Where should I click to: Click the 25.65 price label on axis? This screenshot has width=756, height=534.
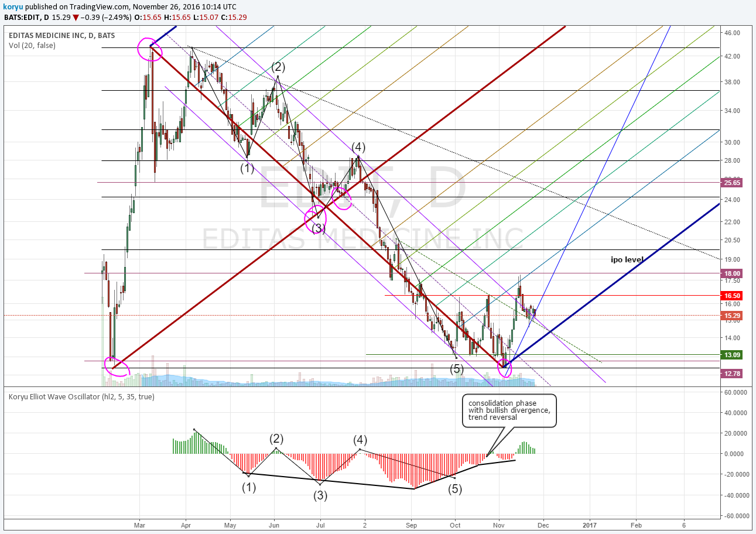point(733,183)
